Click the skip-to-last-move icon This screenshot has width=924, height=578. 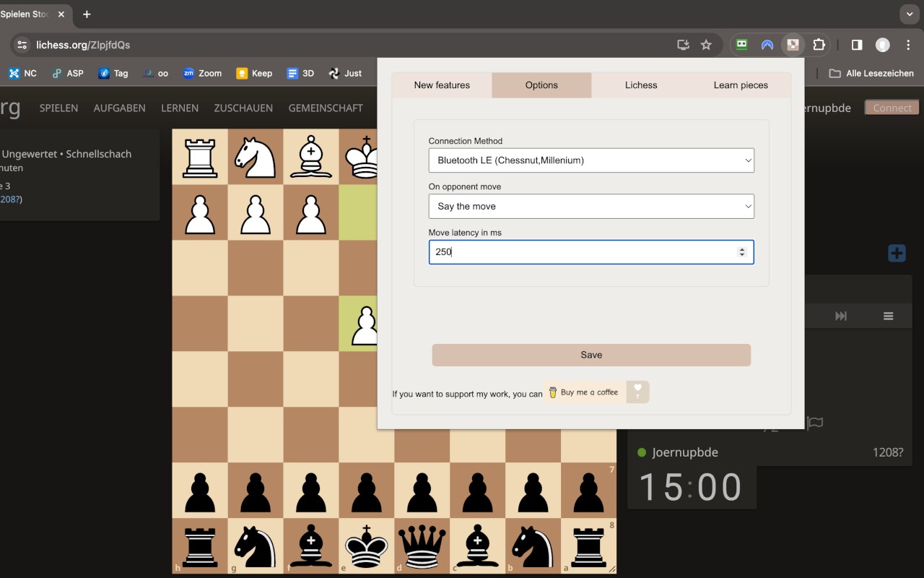(x=840, y=316)
